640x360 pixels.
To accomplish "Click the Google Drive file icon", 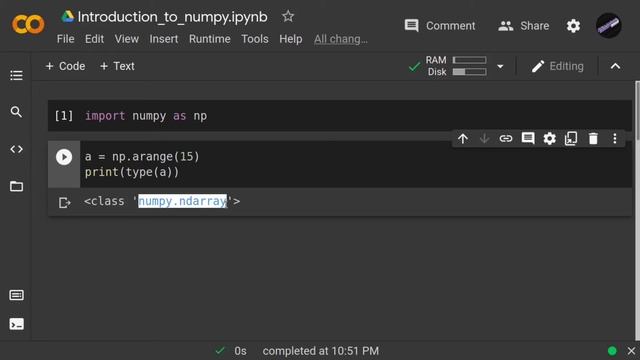I will (x=67, y=17).
